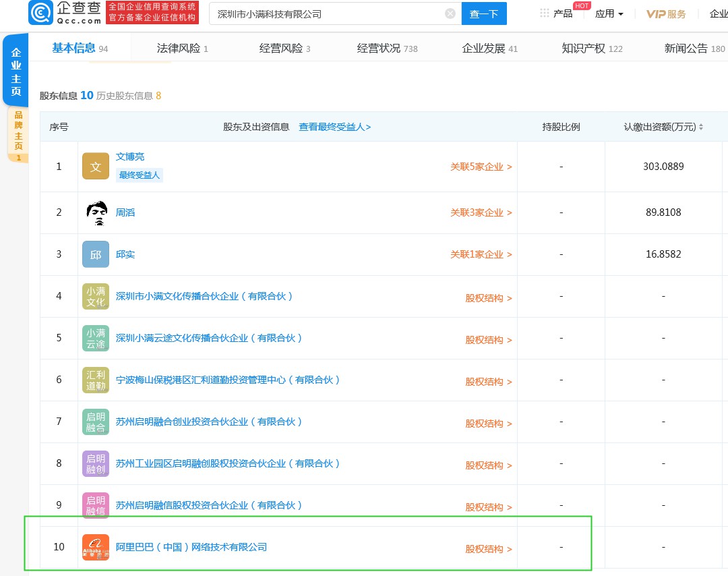
Task: Open the 产品 grid menu icon
Action: pos(545,13)
